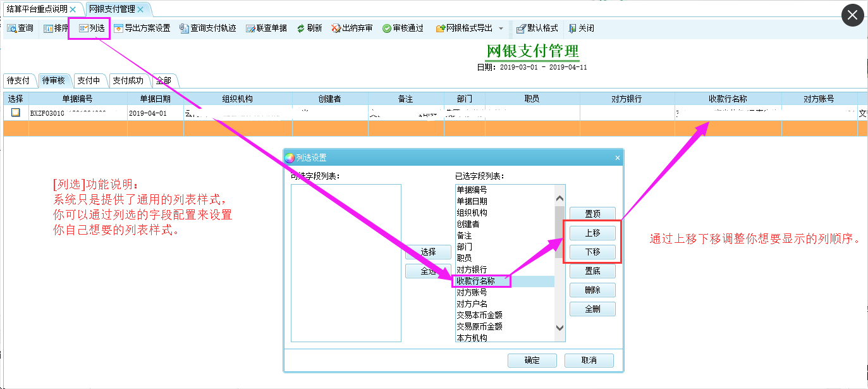Switch to the 支付成功 tab
The height and width of the screenshot is (389, 868).
click(127, 80)
